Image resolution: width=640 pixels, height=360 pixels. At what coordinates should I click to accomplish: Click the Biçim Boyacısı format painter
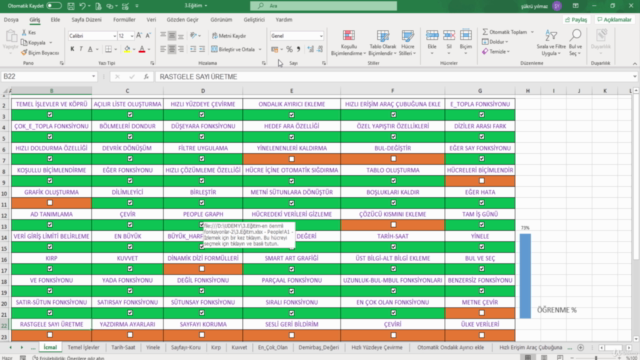point(40,53)
